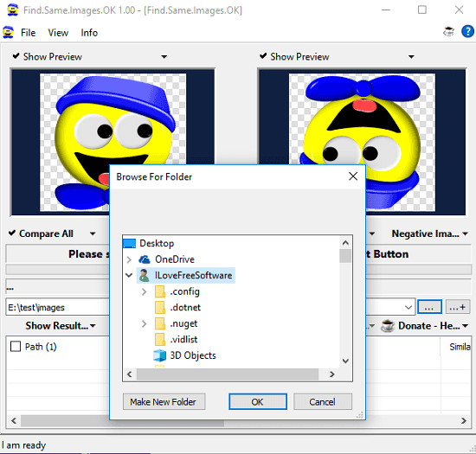Select the .vidlist folder label

click(x=183, y=339)
